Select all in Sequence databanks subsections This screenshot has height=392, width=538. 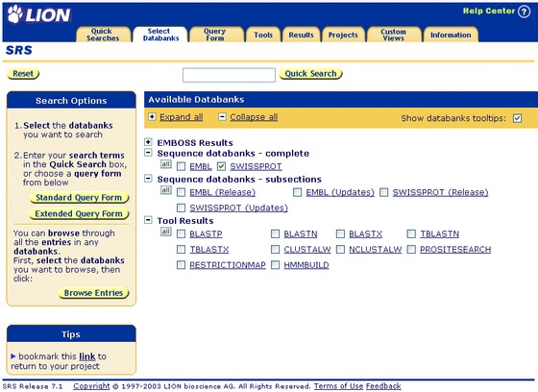[x=166, y=190]
